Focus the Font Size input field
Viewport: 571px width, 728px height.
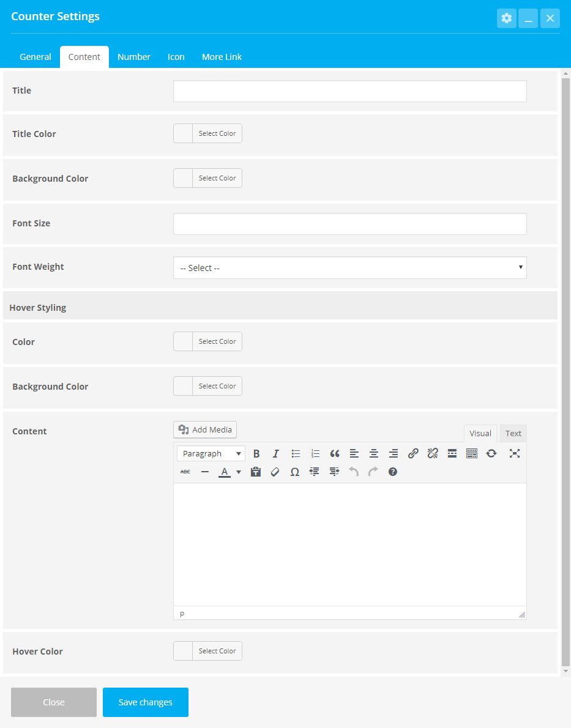(350, 224)
